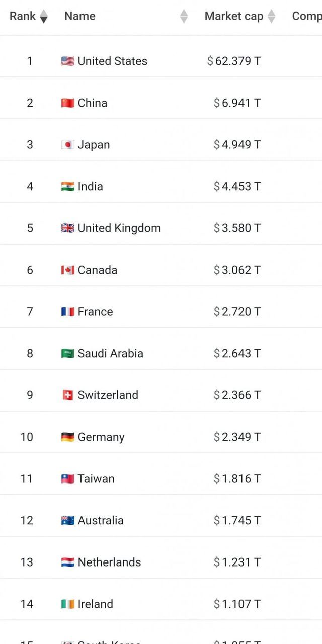
Task: Click the China flag icon
Action: [67, 103]
